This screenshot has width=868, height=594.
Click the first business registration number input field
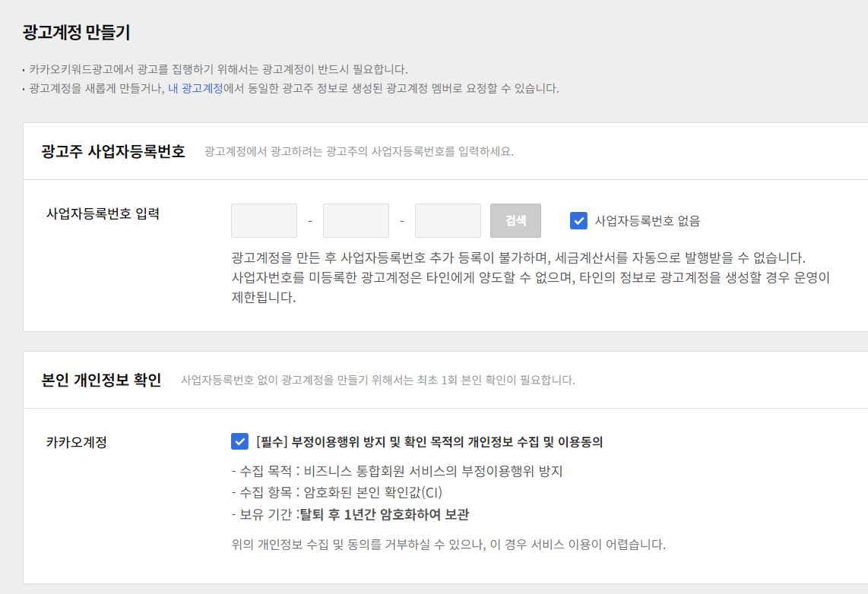tap(264, 220)
